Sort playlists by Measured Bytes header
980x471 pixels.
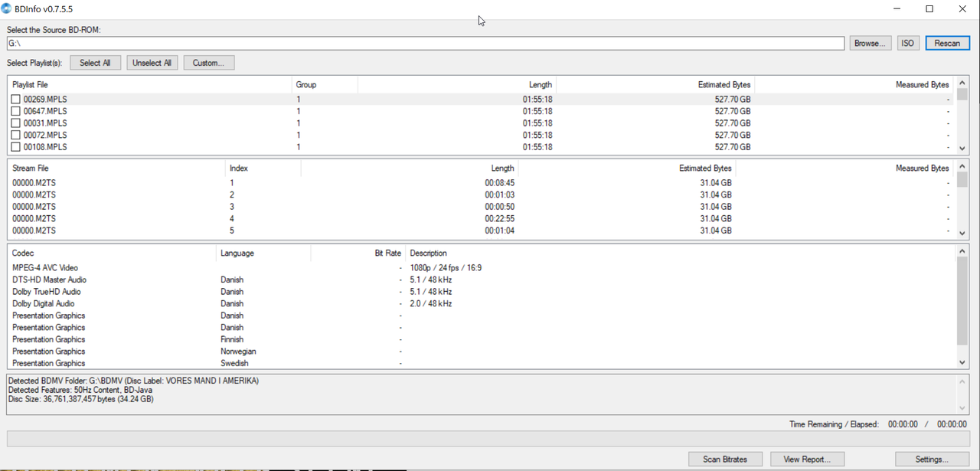(854, 85)
